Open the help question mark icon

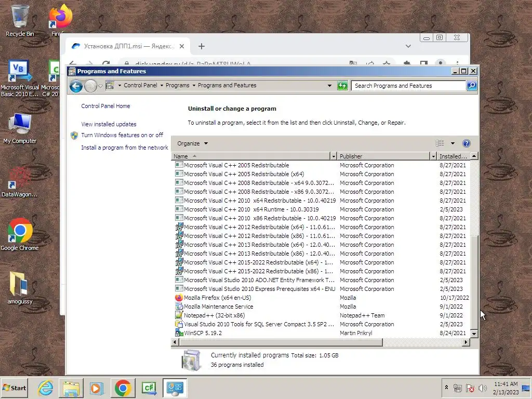coord(467,143)
